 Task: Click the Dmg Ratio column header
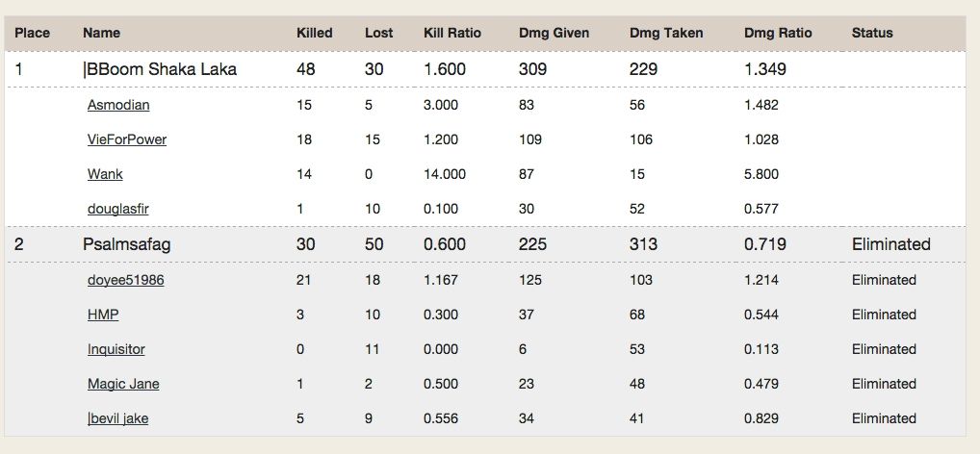[x=778, y=33]
